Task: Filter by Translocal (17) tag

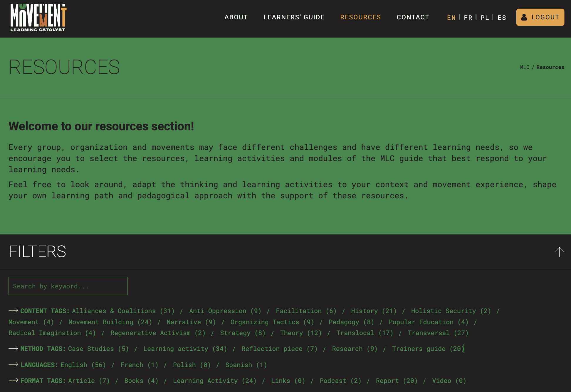Action: point(365,333)
